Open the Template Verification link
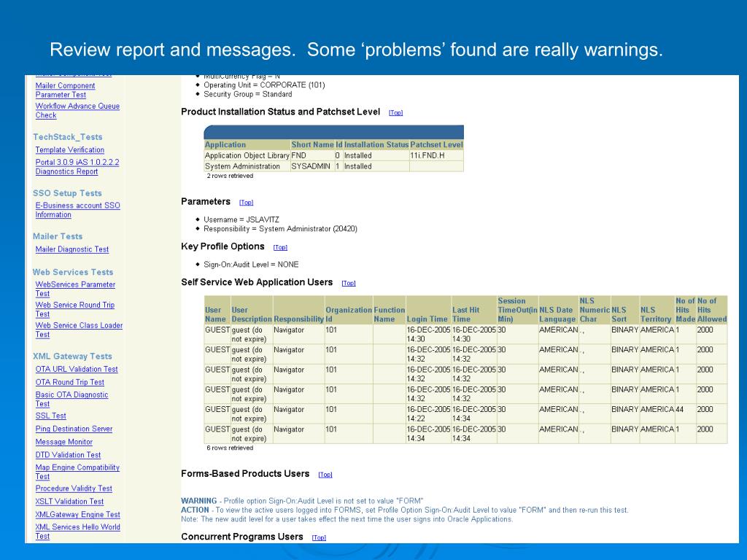This screenshot has width=747, height=560. [x=69, y=149]
